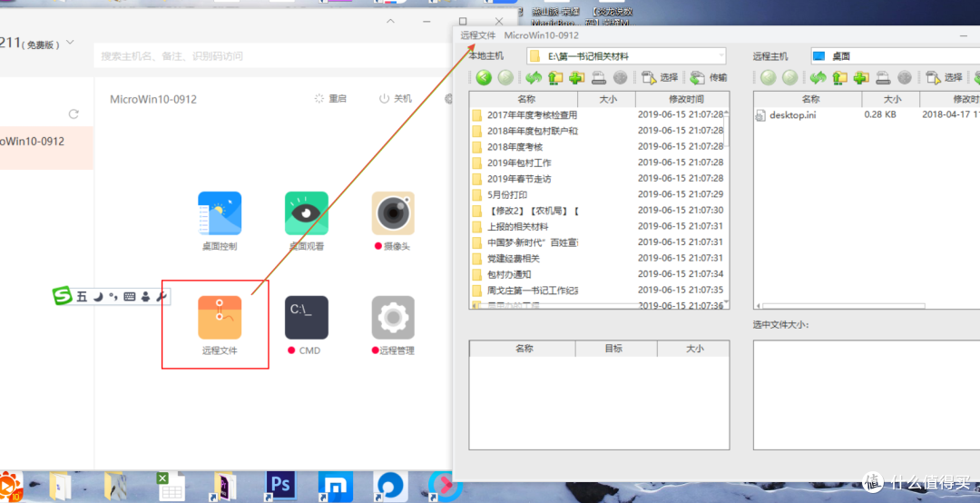Create new folder in remote host toolbar
This screenshot has height=503, width=980.
[861, 77]
